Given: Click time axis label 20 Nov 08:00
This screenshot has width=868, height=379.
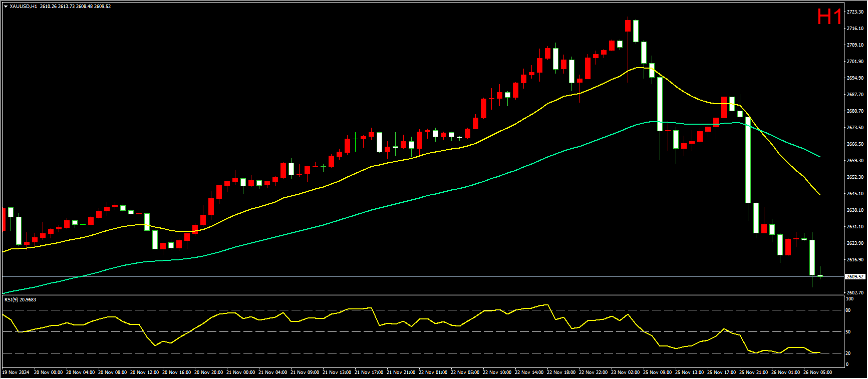Looking at the screenshot, I should [112, 372].
